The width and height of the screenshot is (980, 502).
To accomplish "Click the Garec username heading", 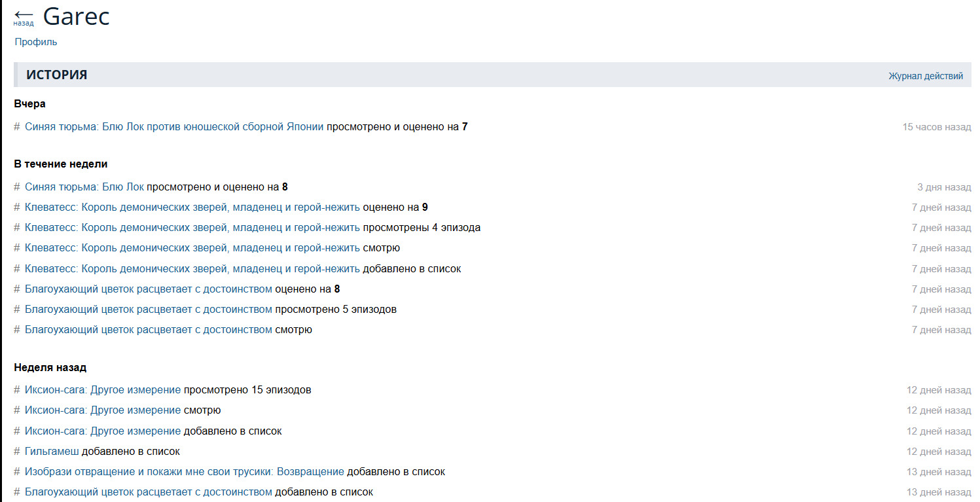I will pos(76,17).
